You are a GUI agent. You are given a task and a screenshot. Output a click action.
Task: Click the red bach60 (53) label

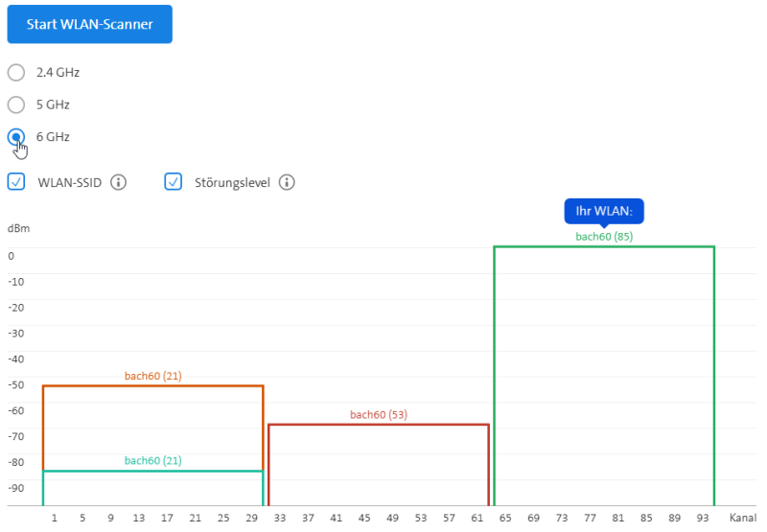379,414
